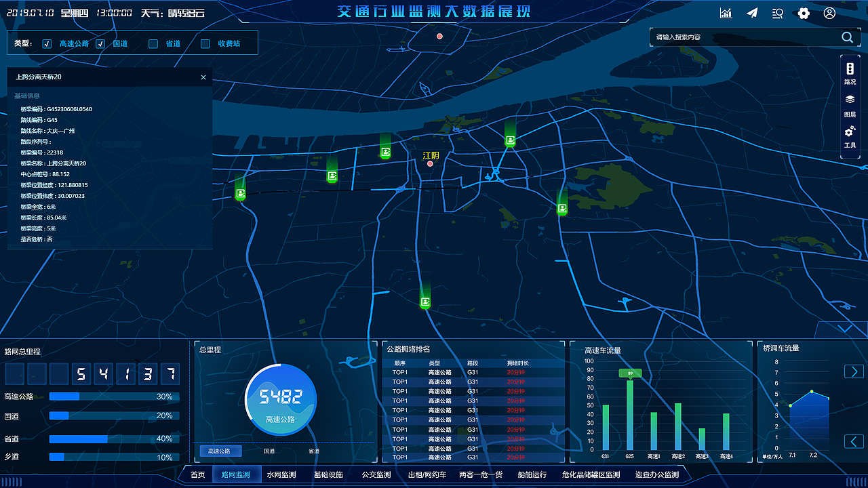
Task: Show next charts with right arrow button
Action: (x=854, y=371)
